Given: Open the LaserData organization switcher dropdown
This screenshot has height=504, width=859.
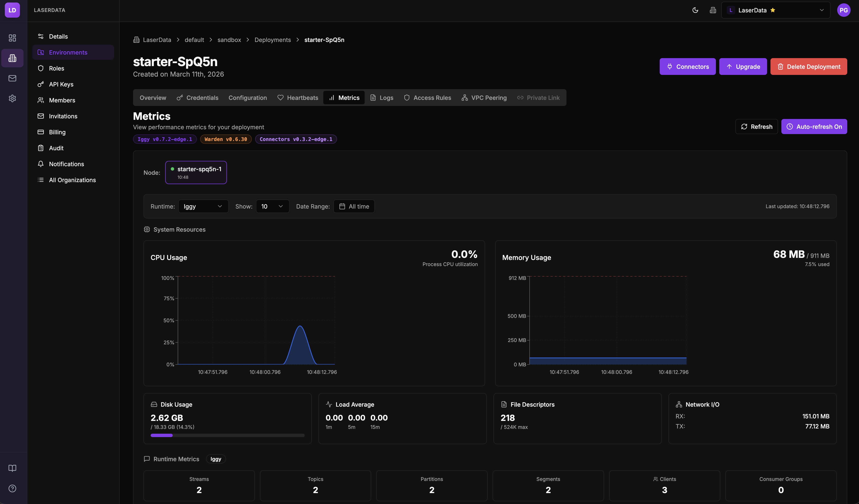Looking at the screenshot, I should pyautogui.click(x=775, y=10).
